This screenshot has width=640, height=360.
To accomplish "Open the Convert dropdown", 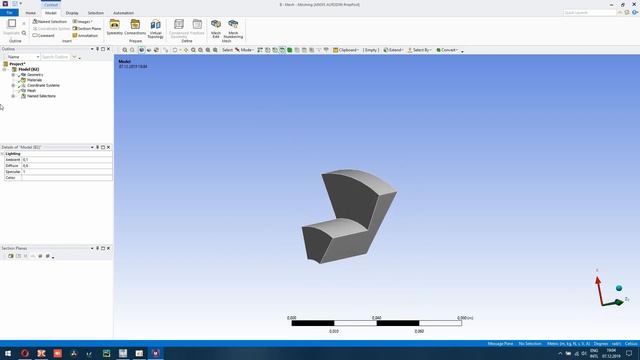I will click(447, 50).
